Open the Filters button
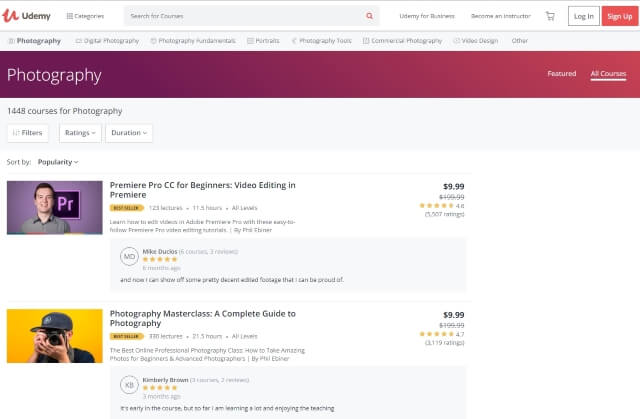This screenshot has width=640, height=419. [x=28, y=133]
